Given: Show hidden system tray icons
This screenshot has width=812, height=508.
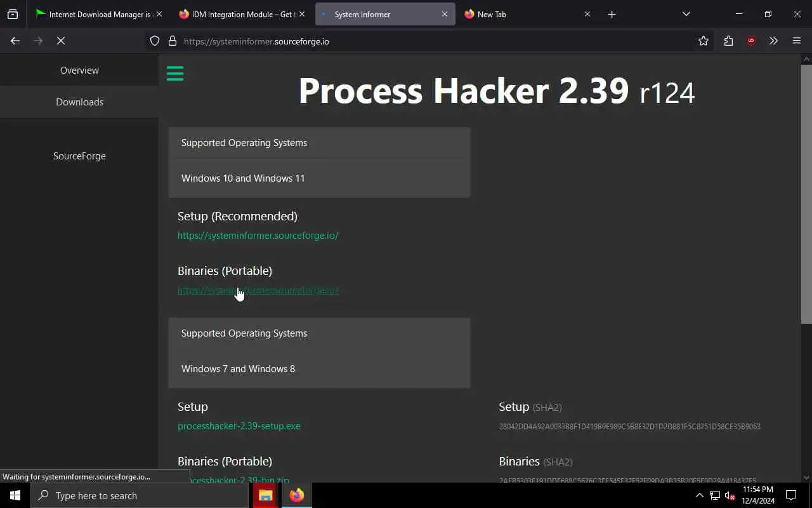Looking at the screenshot, I should (x=700, y=495).
